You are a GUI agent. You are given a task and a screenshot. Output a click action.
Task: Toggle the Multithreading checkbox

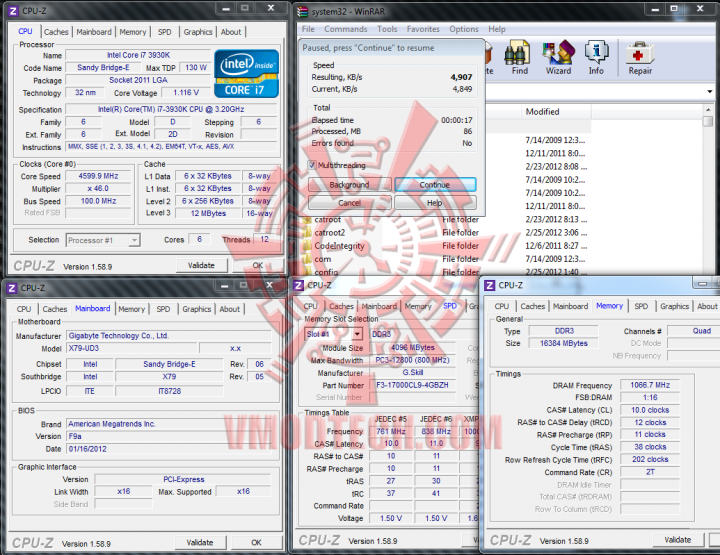[x=312, y=165]
